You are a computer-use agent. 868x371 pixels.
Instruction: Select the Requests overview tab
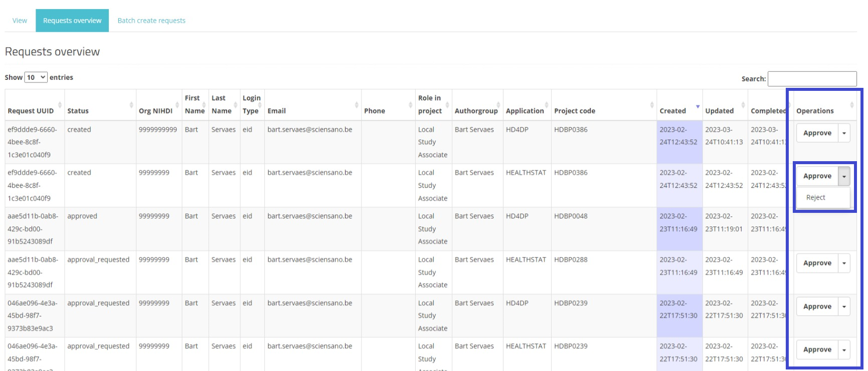72,21
